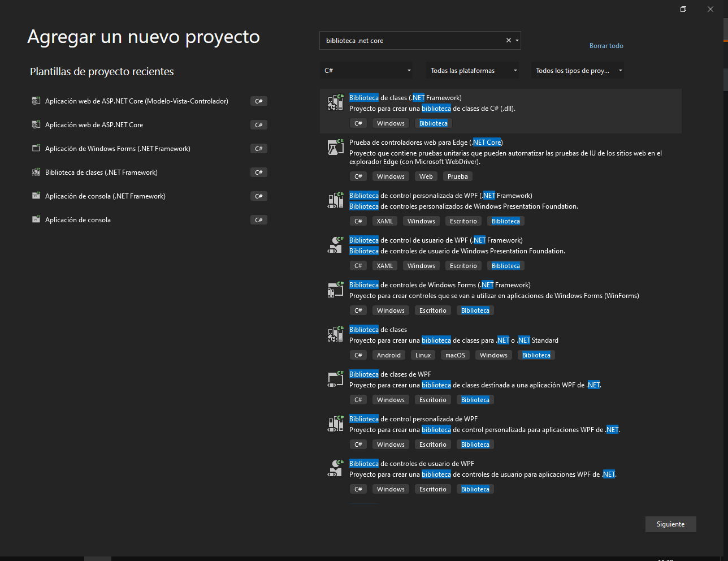Select result title Biblioteca de clases (.NET Framework)

point(405,98)
